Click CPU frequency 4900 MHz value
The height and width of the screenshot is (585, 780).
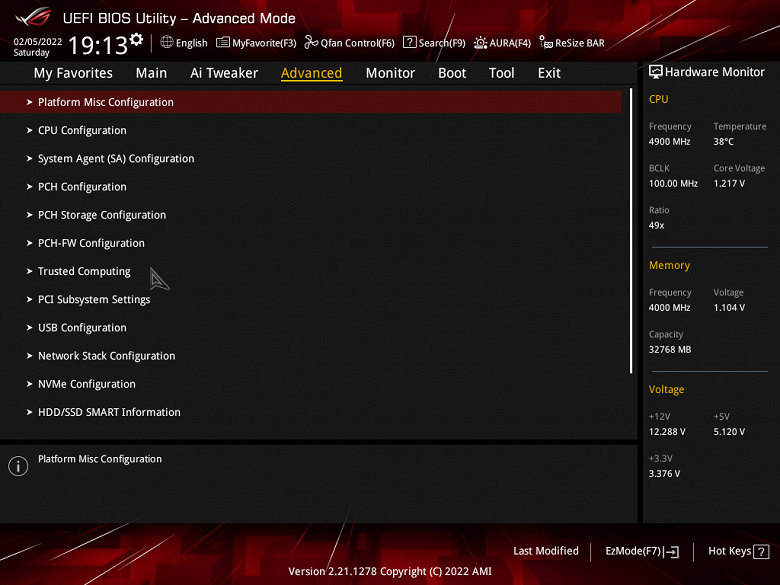pyautogui.click(x=669, y=142)
